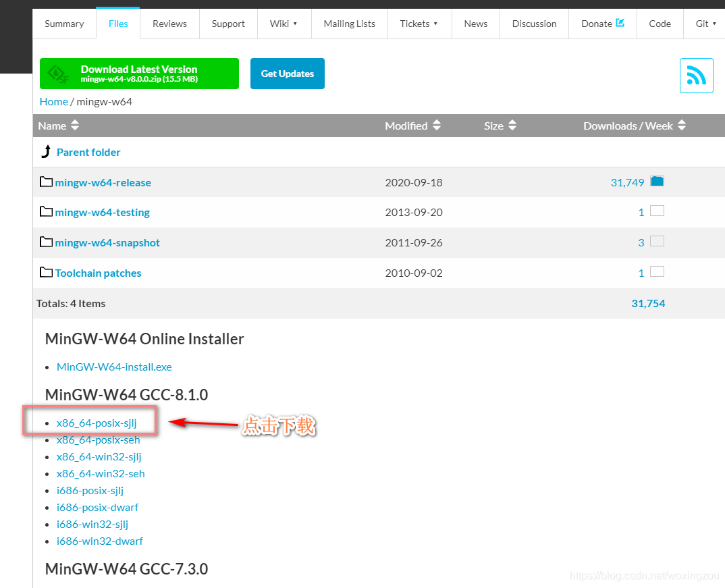Click the RSS feed icon
The image size is (725, 588).
click(697, 76)
